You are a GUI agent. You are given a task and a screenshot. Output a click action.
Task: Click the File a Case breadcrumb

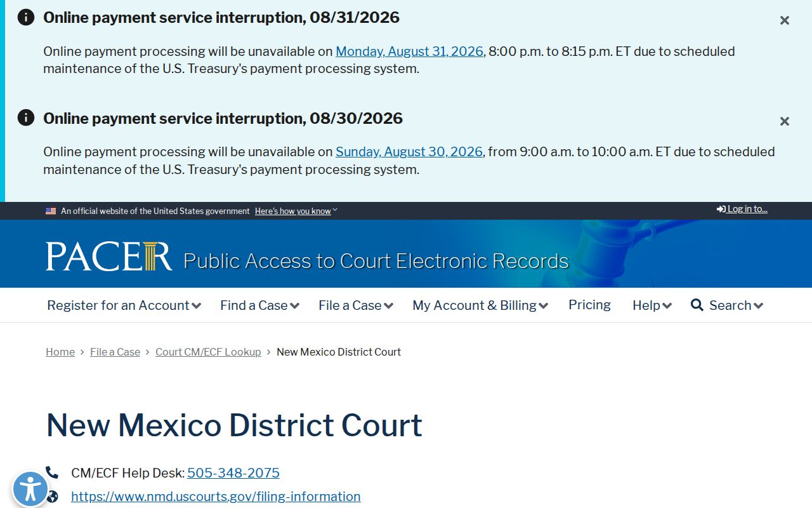[115, 352]
